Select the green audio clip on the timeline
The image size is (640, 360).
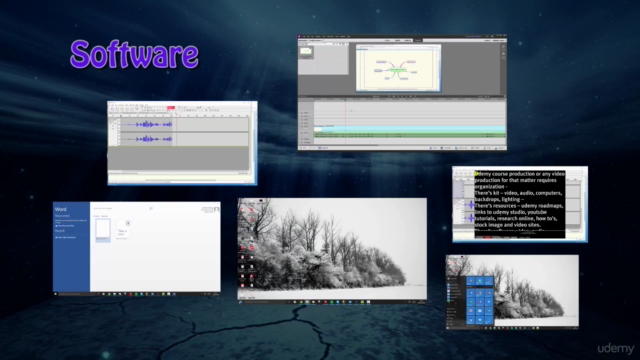(x=409, y=135)
